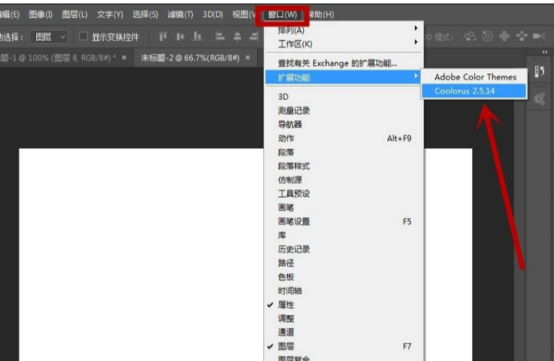Expand the 排列(A) submenu
This screenshot has width=554, height=361.
click(344, 30)
